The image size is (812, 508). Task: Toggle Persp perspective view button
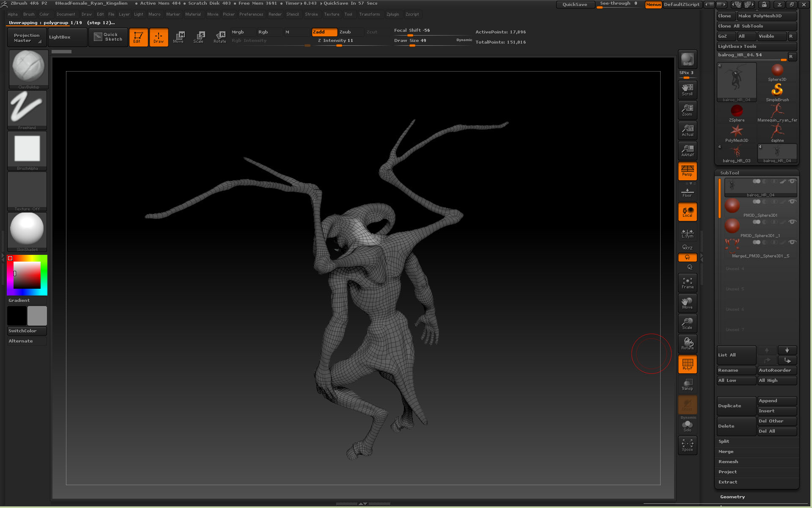tap(687, 171)
